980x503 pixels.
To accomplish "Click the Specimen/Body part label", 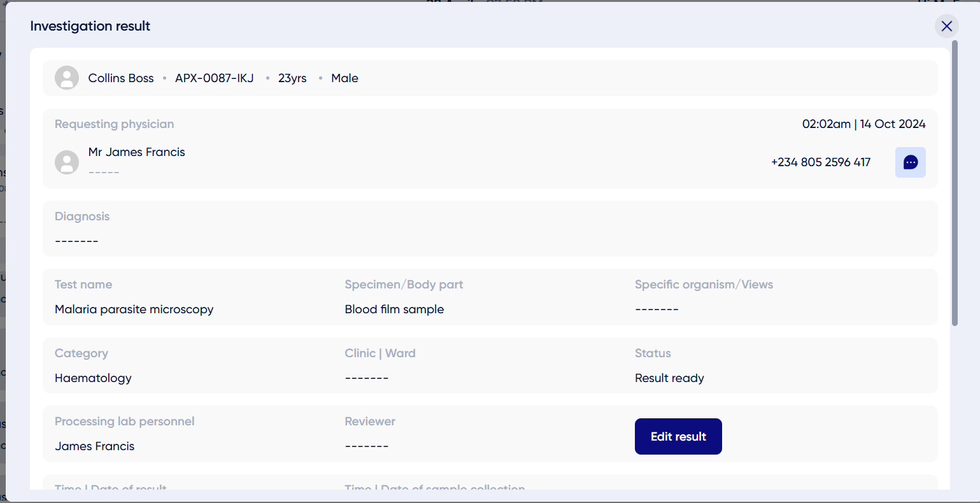I will pyautogui.click(x=404, y=285).
